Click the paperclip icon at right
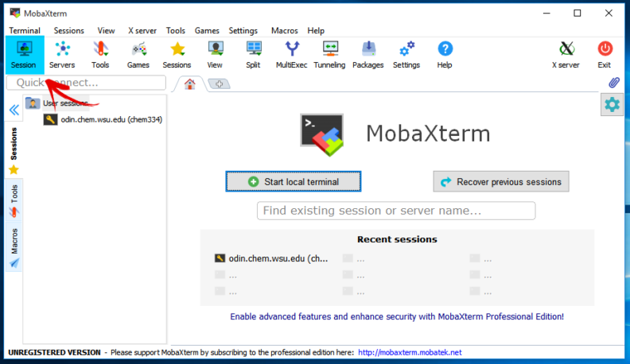The image size is (630, 364). point(613,83)
